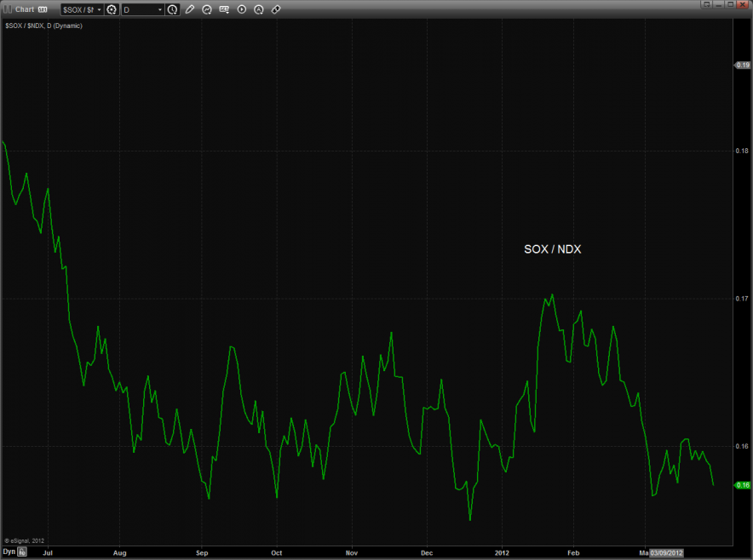Open the SET templates icon
Viewport: 753px width, 560px height.
tap(224, 9)
